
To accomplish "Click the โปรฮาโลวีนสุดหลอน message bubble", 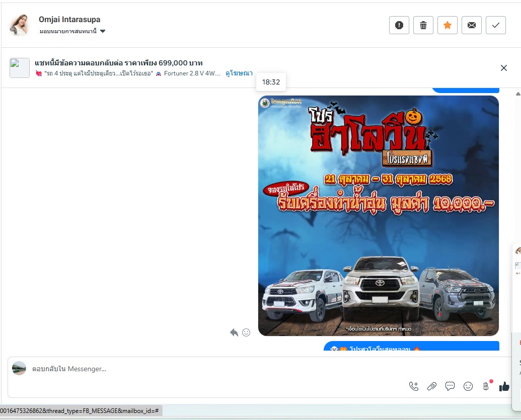I will coord(411,346).
